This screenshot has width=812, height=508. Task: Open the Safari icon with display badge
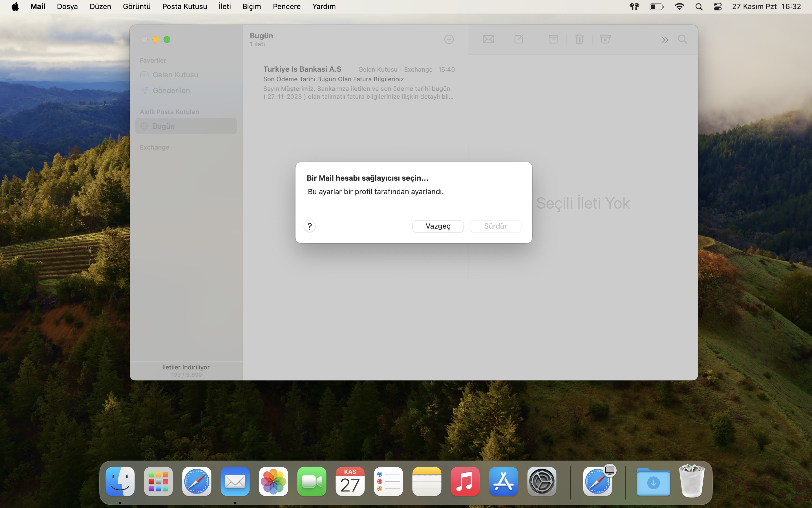pyautogui.click(x=598, y=481)
